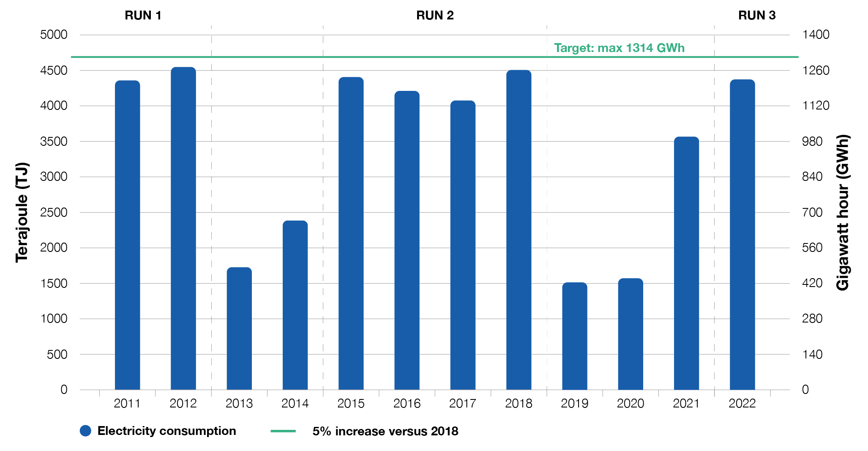Click the "Gigawatt hour (GWh)" axis title
This screenshot has width=868, height=451.
coord(843,213)
